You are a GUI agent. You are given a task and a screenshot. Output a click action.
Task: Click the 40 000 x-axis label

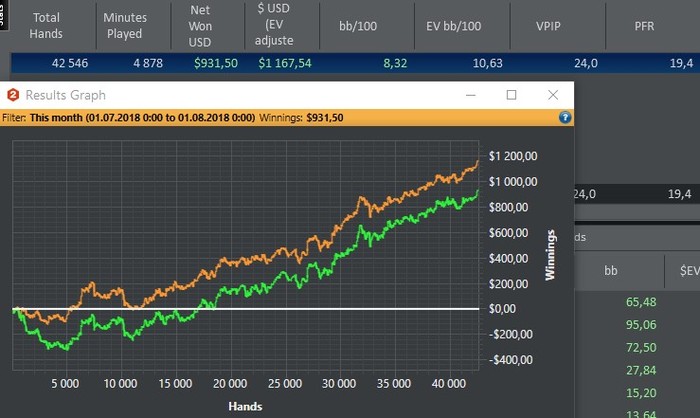click(449, 384)
